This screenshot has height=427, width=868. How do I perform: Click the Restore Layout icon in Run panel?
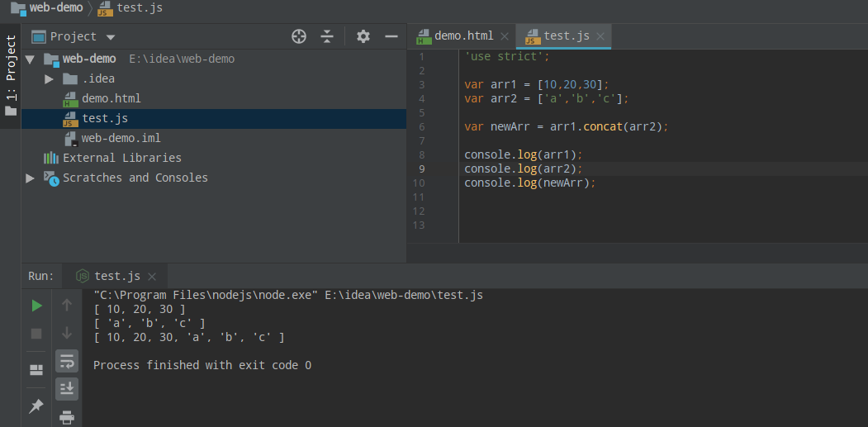(36, 369)
